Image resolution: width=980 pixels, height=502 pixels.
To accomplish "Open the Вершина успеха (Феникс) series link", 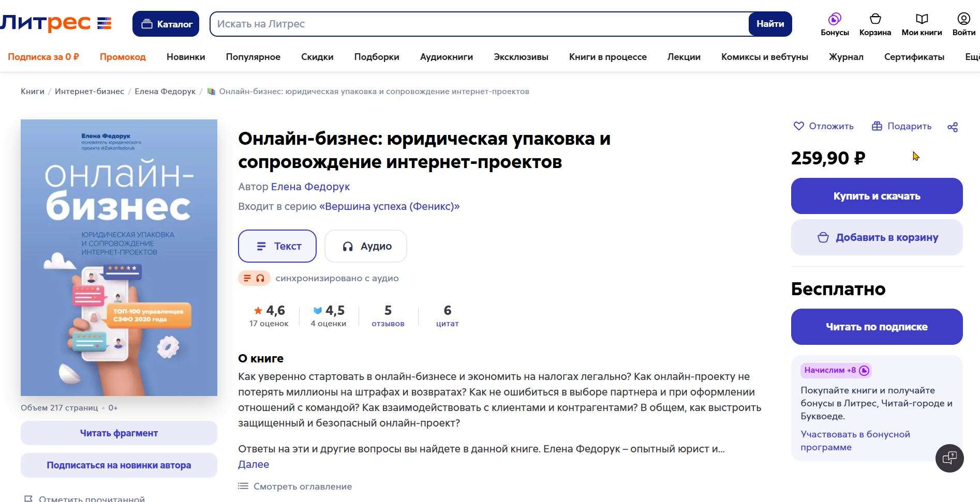I will [390, 206].
